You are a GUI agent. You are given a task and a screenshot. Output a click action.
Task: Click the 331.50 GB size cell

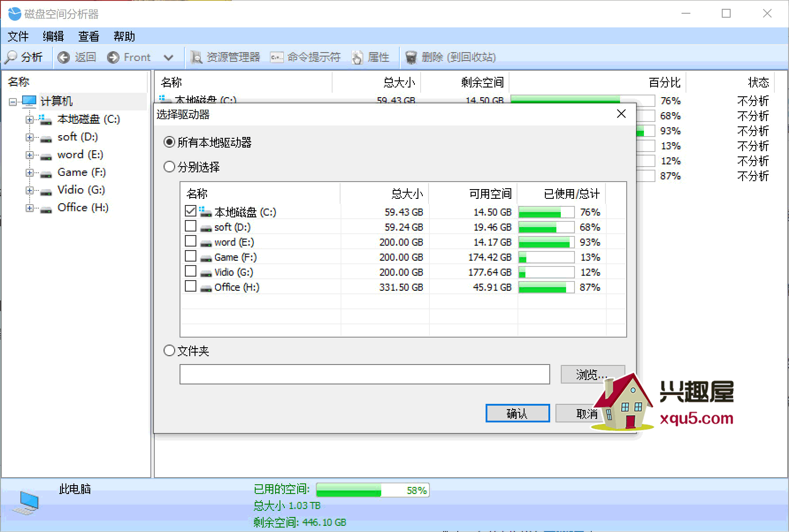pos(401,287)
